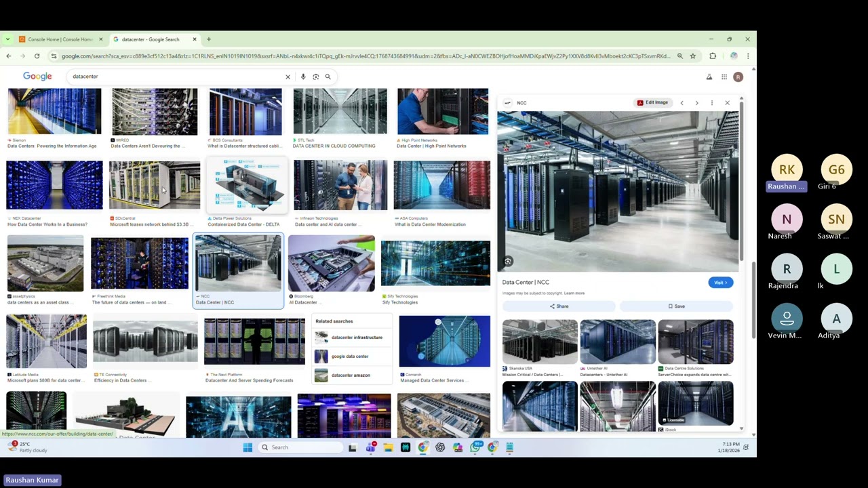The width and height of the screenshot is (868, 488).
Task: Open the Windows Start menu
Action: 248,447
